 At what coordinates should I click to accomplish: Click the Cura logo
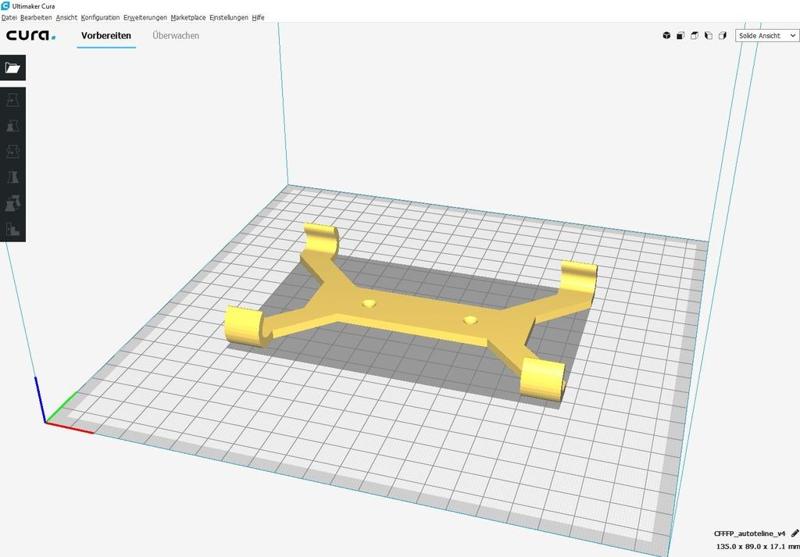point(31,35)
